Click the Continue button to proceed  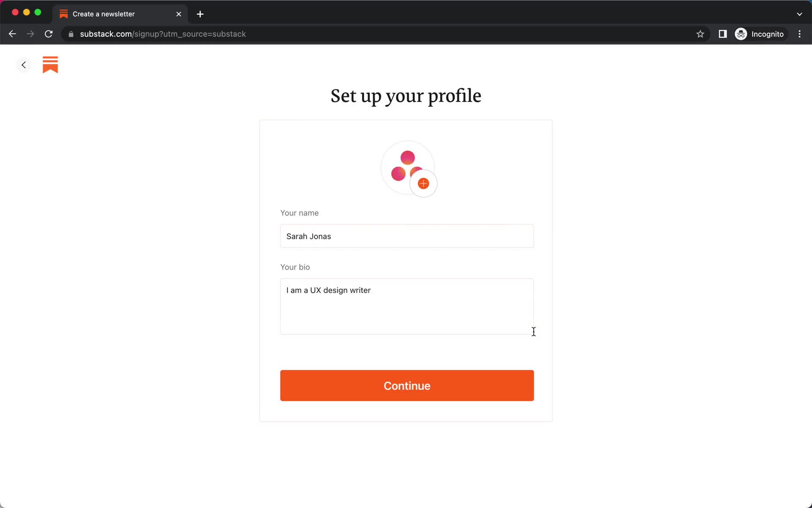click(407, 386)
